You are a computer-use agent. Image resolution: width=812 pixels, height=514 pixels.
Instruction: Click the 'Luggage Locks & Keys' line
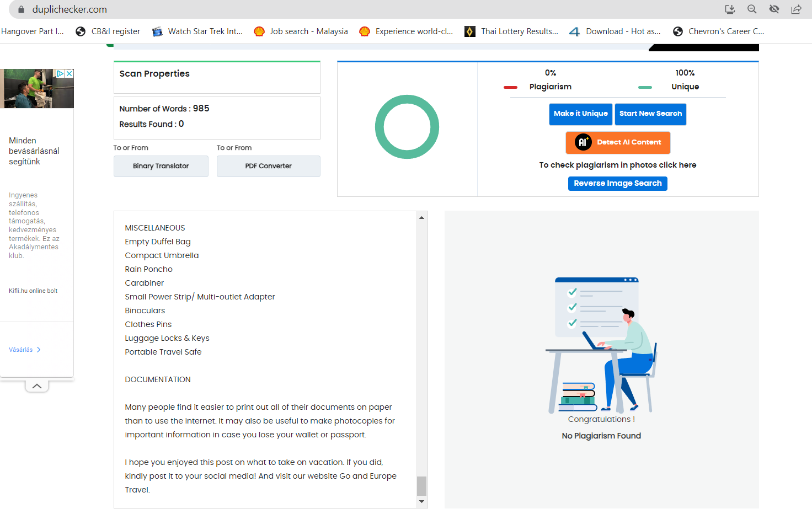[167, 338]
